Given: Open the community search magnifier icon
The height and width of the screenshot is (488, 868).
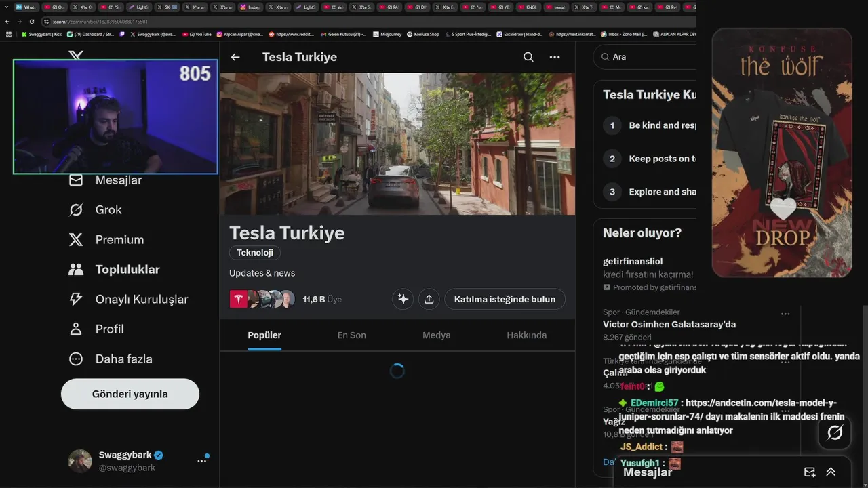Looking at the screenshot, I should (x=528, y=57).
